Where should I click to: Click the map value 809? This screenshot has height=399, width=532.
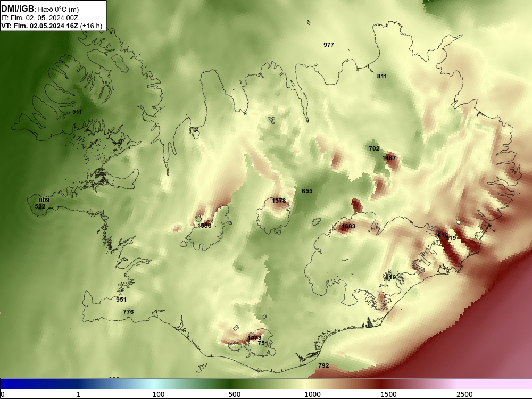[x=44, y=200]
